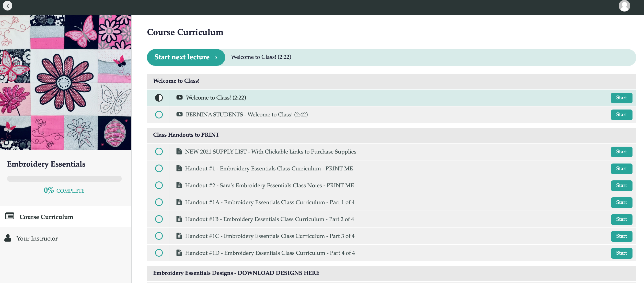
Task: Start Handout #2 Sara's Class Notes
Action: (622, 186)
